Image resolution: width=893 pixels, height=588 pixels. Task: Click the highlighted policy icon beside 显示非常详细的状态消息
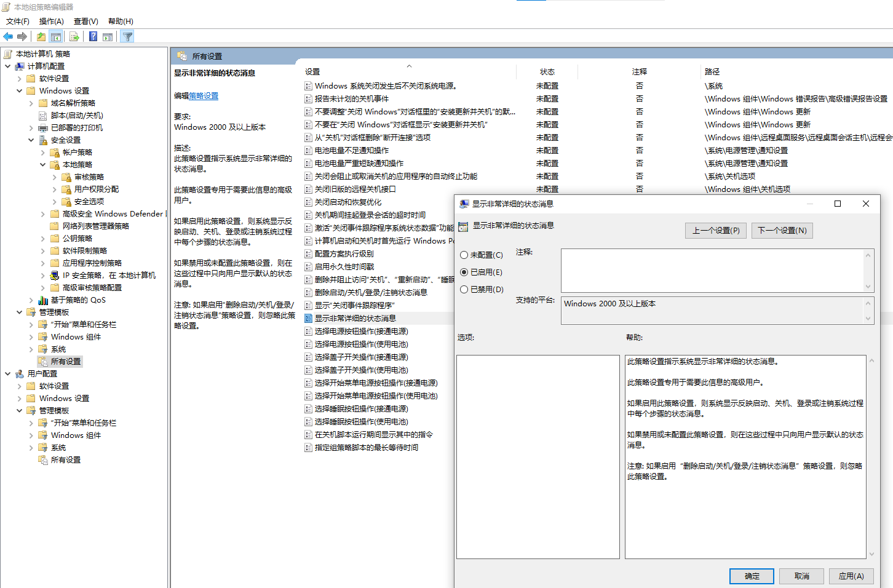pyautogui.click(x=309, y=319)
